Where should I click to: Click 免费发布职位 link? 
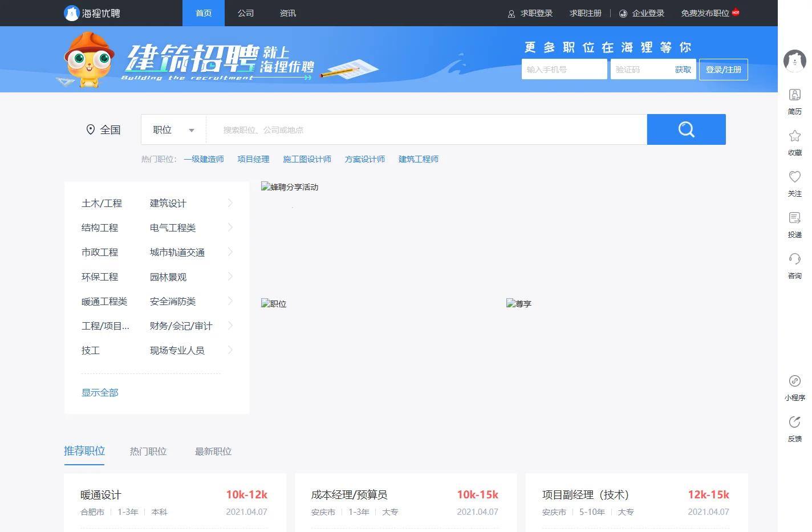tap(705, 13)
